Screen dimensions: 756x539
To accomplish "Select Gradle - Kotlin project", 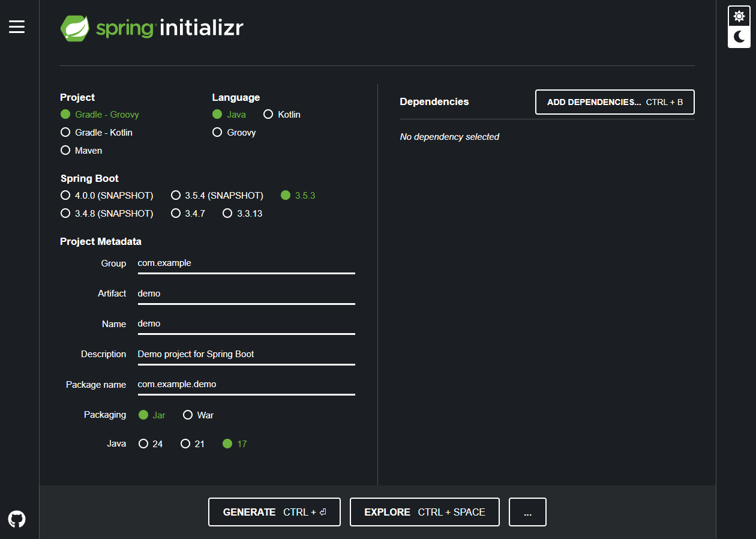I will click(x=97, y=132).
